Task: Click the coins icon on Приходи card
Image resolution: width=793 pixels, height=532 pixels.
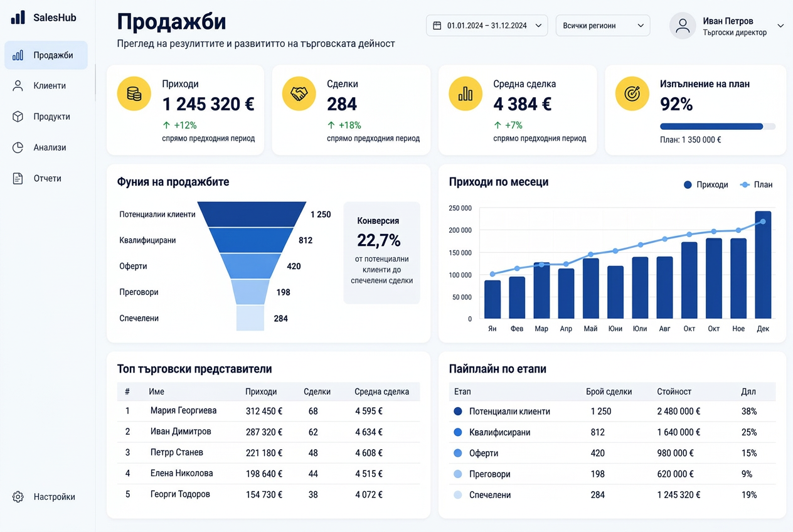Action: pos(134,93)
